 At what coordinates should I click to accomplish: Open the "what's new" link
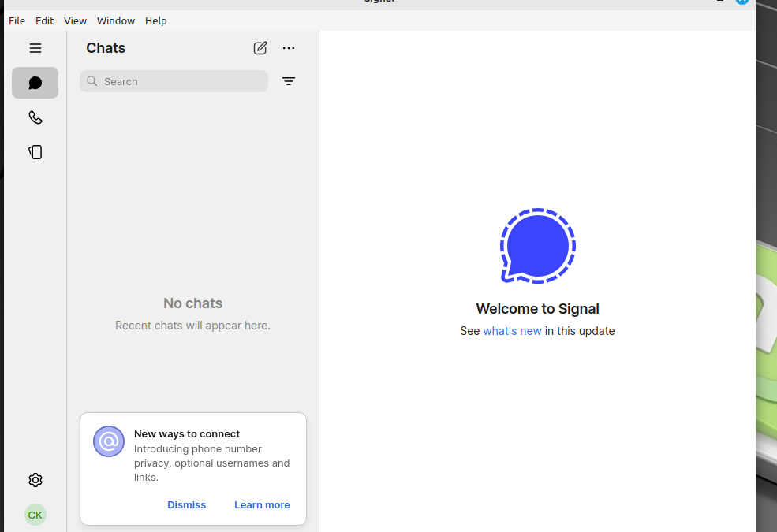(x=512, y=331)
